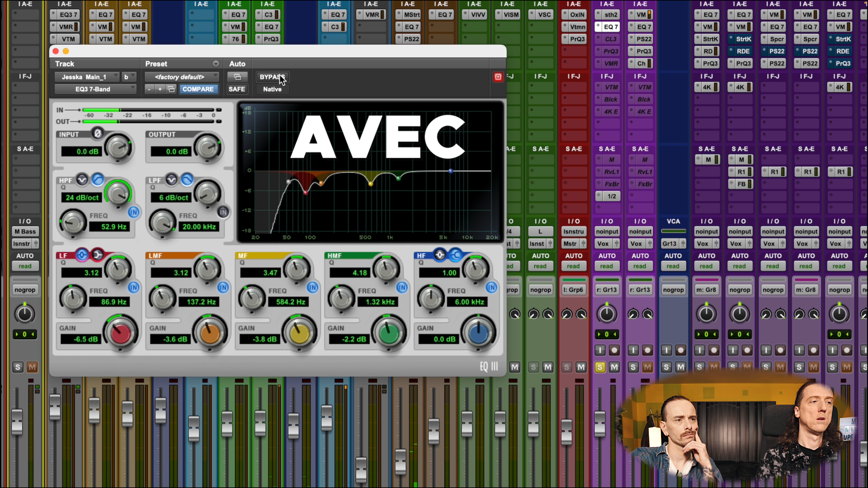Choose the LF peak filter shape icon
The height and width of the screenshot is (488, 868).
82,255
